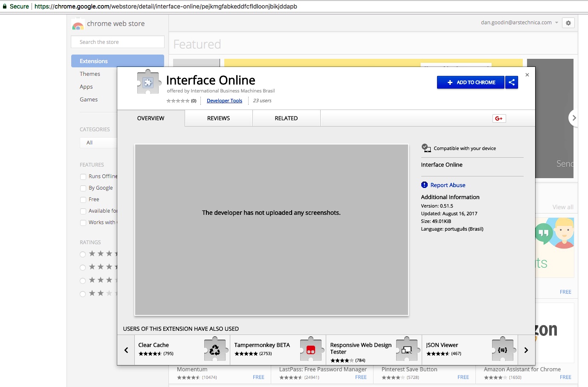Switch to the Reviews tab
Viewport: 588px width, 387px height.
pyautogui.click(x=218, y=118)
